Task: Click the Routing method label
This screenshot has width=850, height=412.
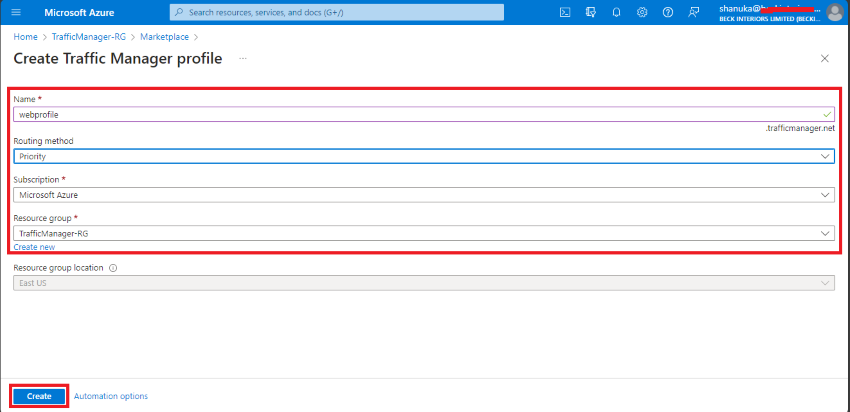Action: pyautogui.click(x=43, y=141)
